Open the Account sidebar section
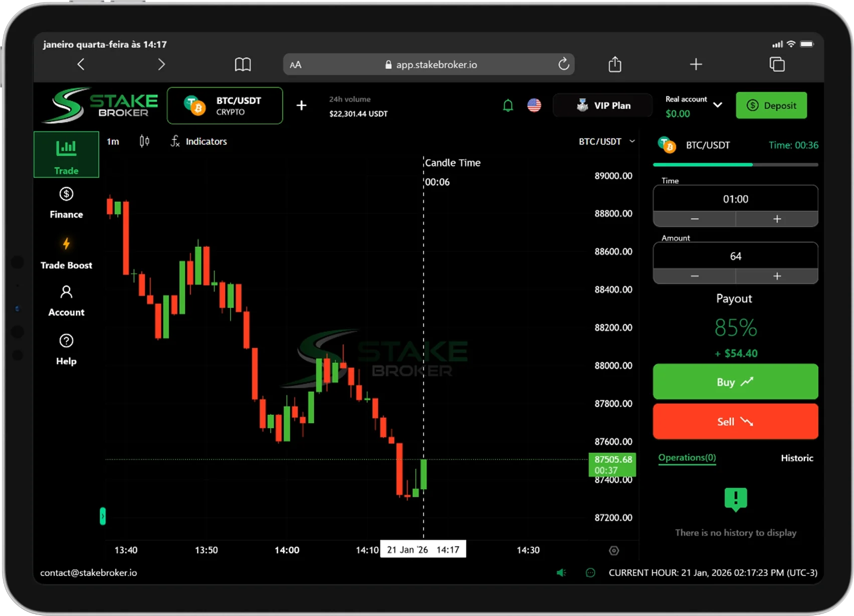Viewport: 854px width, 616px height. pyautogui.click(x=66, y=301)
